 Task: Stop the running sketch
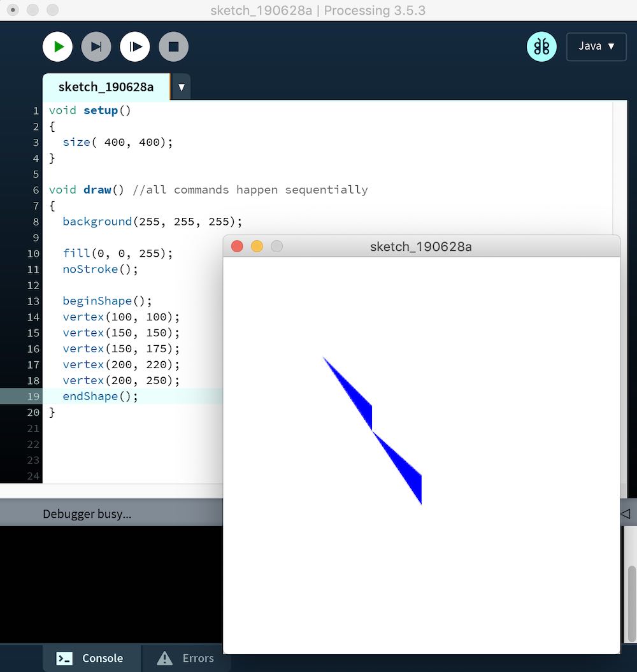tap(174, 46)
